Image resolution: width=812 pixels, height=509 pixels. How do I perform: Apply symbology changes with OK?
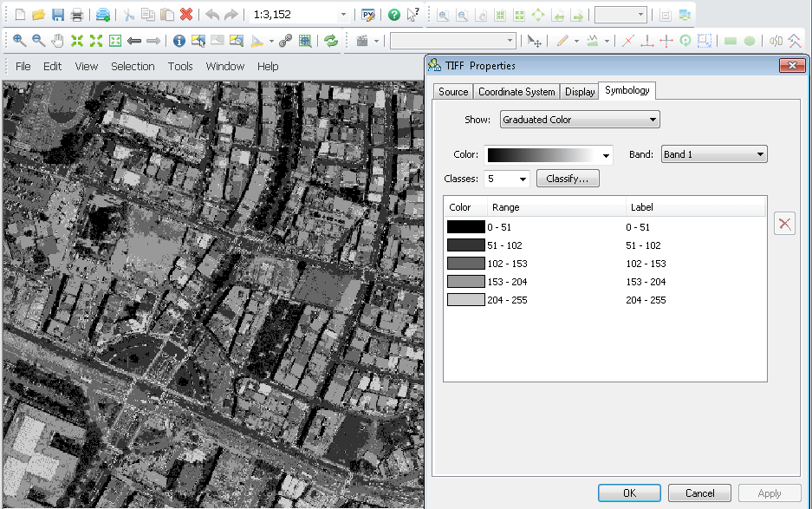629,492
